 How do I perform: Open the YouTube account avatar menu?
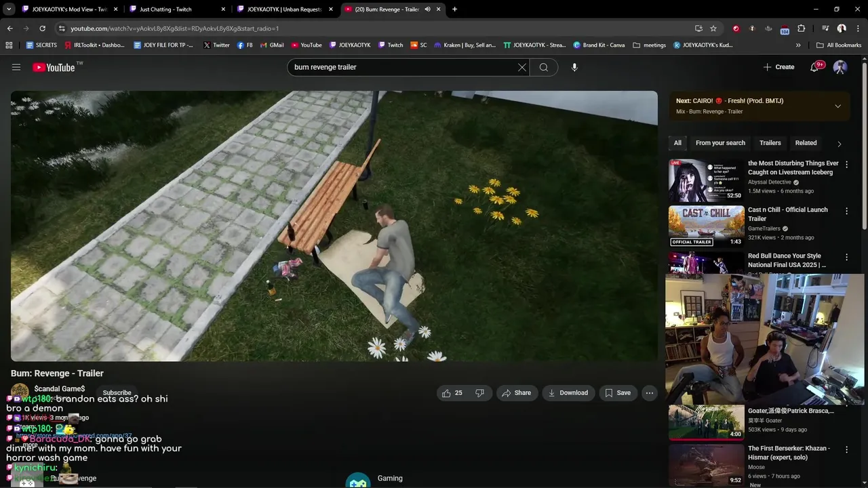840,67
